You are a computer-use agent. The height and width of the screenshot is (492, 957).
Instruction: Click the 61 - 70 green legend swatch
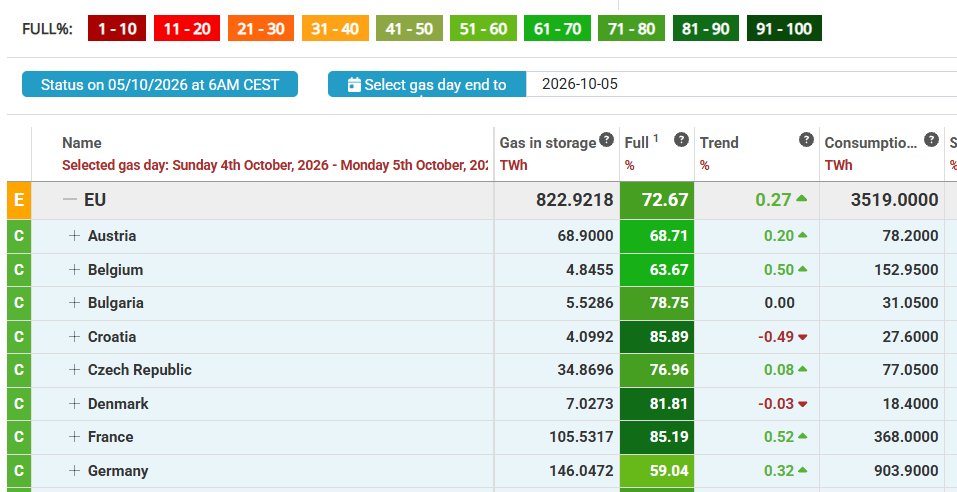pyautogui.click(x=557, y=29)
